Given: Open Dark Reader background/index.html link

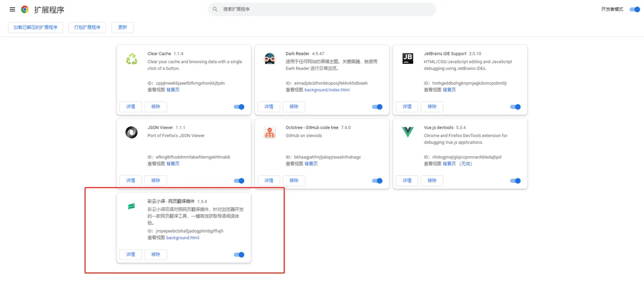Looking at the screenshot, I should 327,90.
